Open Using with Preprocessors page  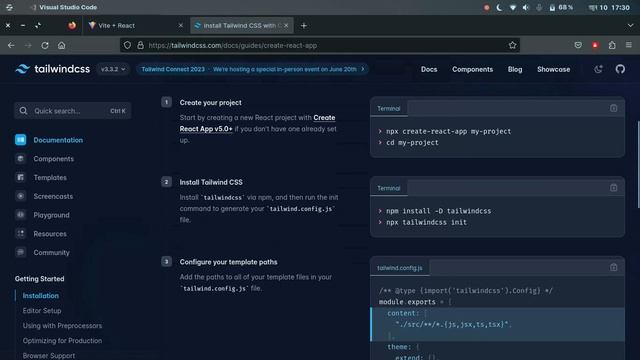coord(62,326)
